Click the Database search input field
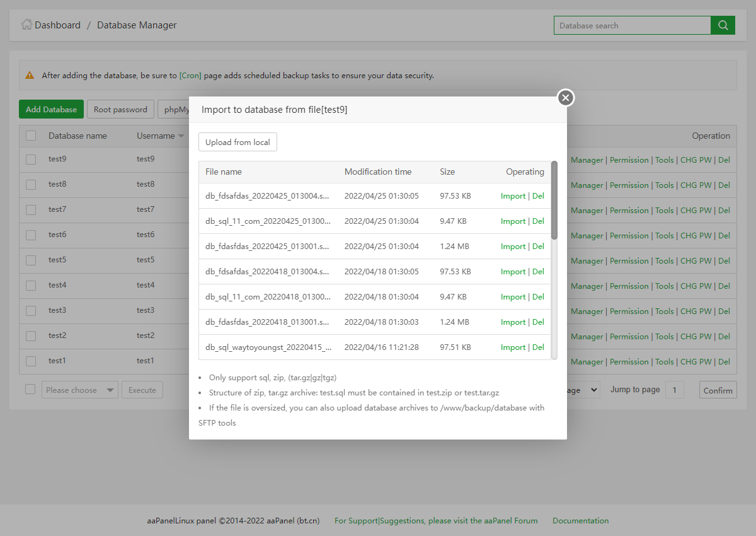The width and height of the screenshot is (756, 536). (x=632, y=26)
